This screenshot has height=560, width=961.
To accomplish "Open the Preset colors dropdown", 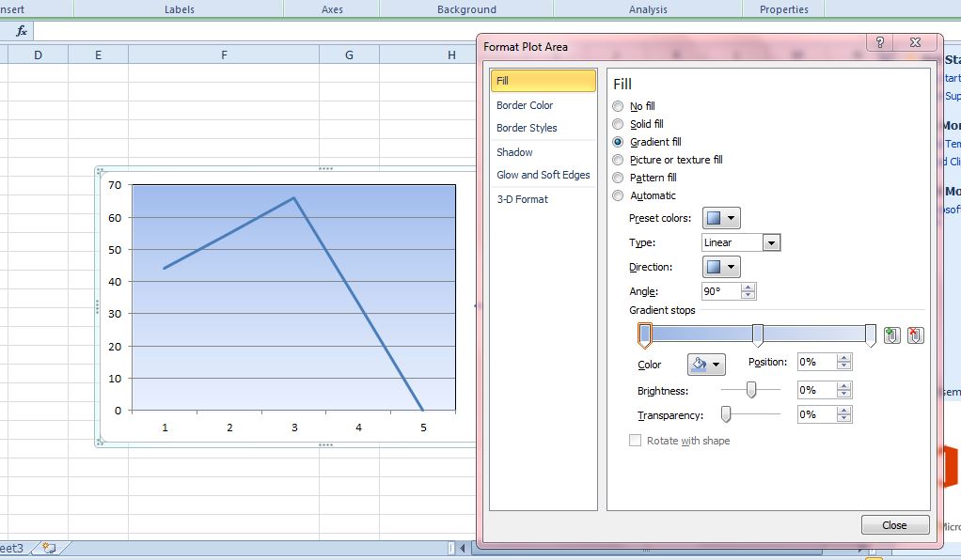I will [722, 218].
